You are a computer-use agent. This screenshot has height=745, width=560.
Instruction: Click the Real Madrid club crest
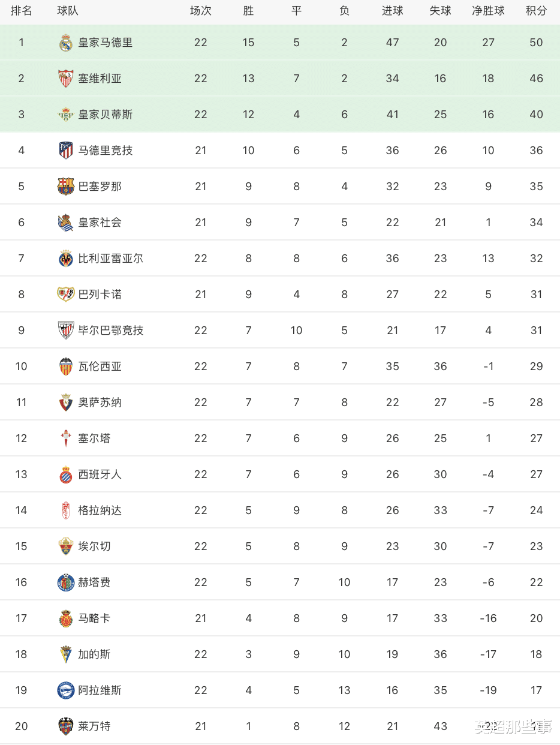(x=66, y=43)
